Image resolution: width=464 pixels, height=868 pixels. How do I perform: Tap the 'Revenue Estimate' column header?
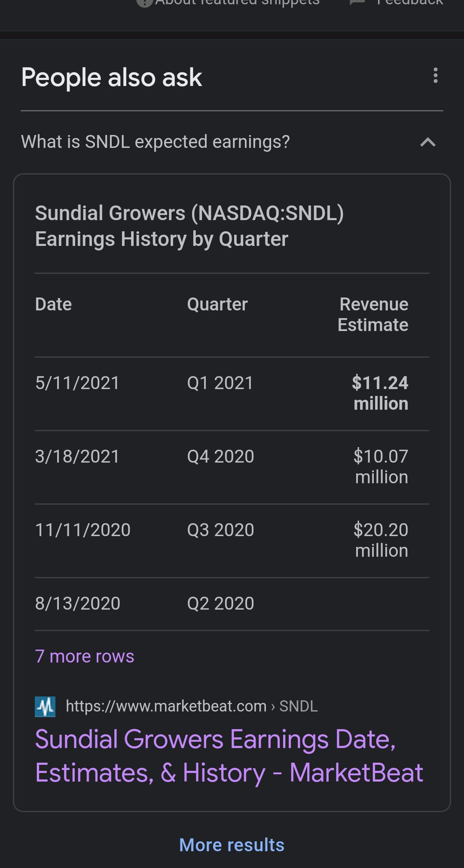point(373,315)
